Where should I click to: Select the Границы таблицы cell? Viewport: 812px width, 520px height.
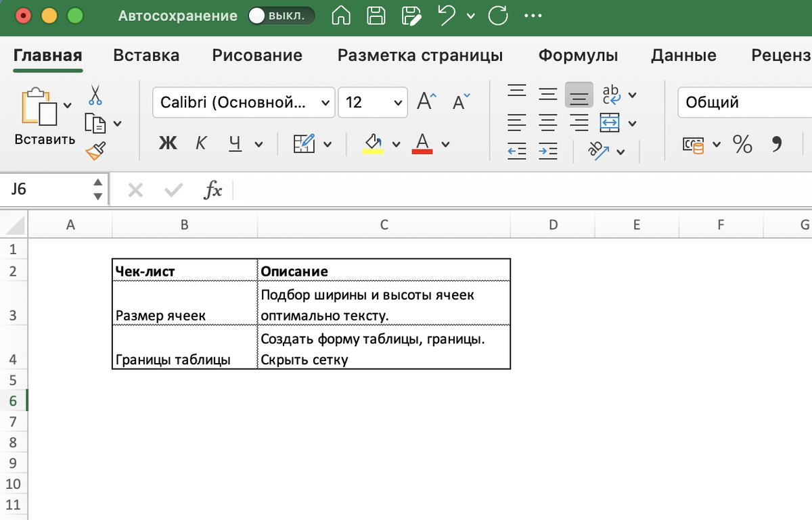click(x=185, y=347)
